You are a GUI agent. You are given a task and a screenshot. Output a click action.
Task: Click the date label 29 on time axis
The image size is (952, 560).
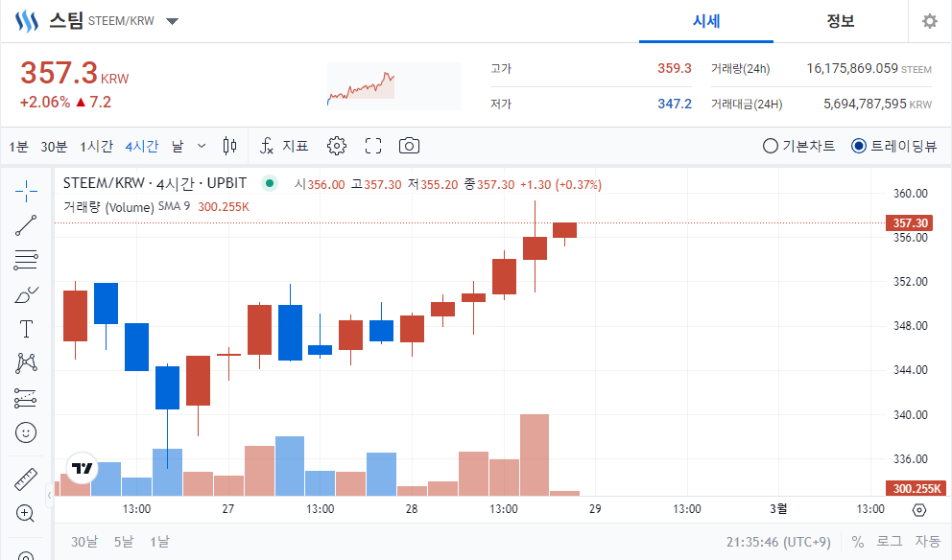595,509
